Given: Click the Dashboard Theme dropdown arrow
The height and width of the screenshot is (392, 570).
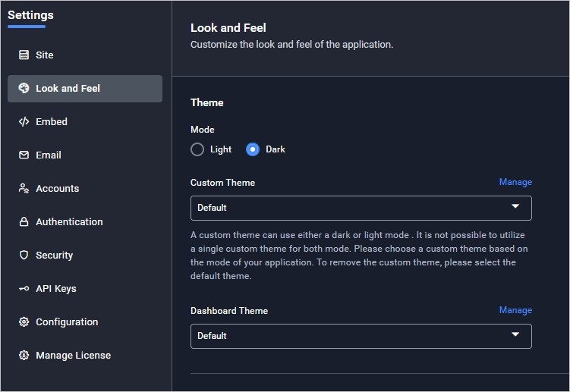Looking at the screenshot, I should coord(515,335).
